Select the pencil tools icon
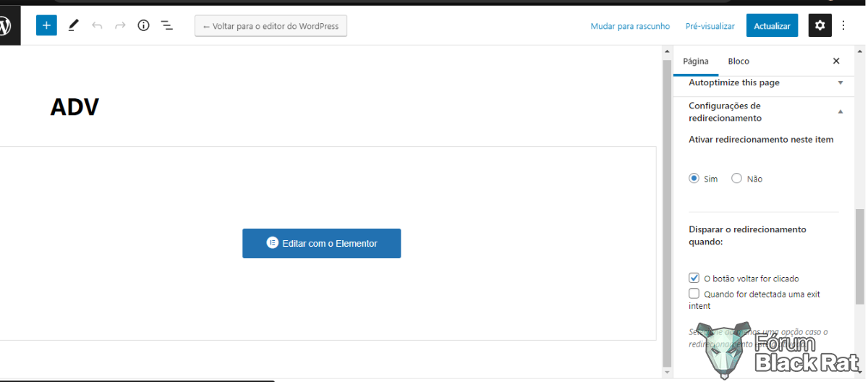 73,25
